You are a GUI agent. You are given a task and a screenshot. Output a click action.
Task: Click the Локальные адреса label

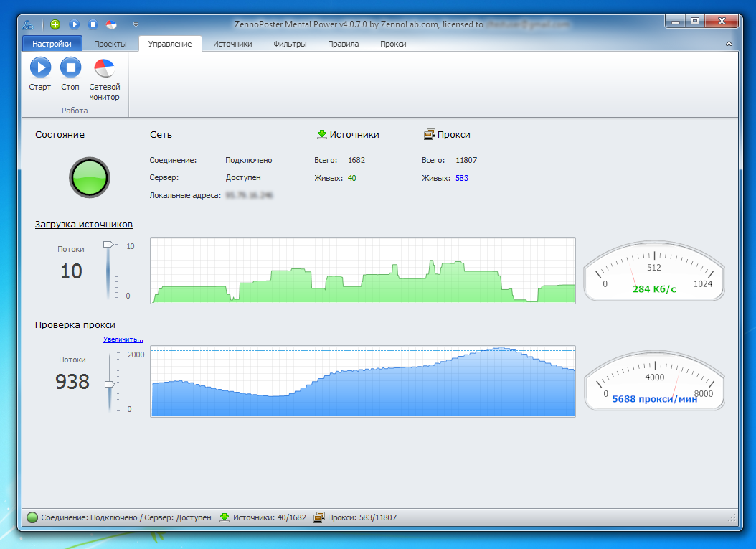[185, 195]
